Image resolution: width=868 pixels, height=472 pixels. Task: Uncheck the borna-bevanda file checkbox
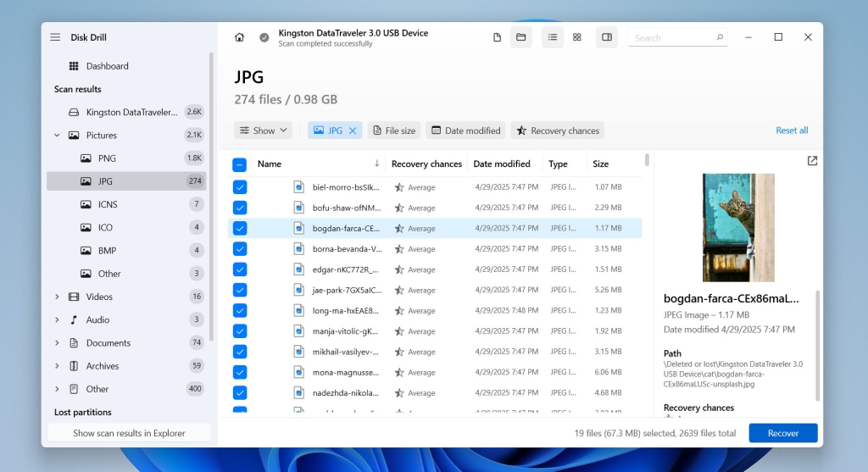240,249
